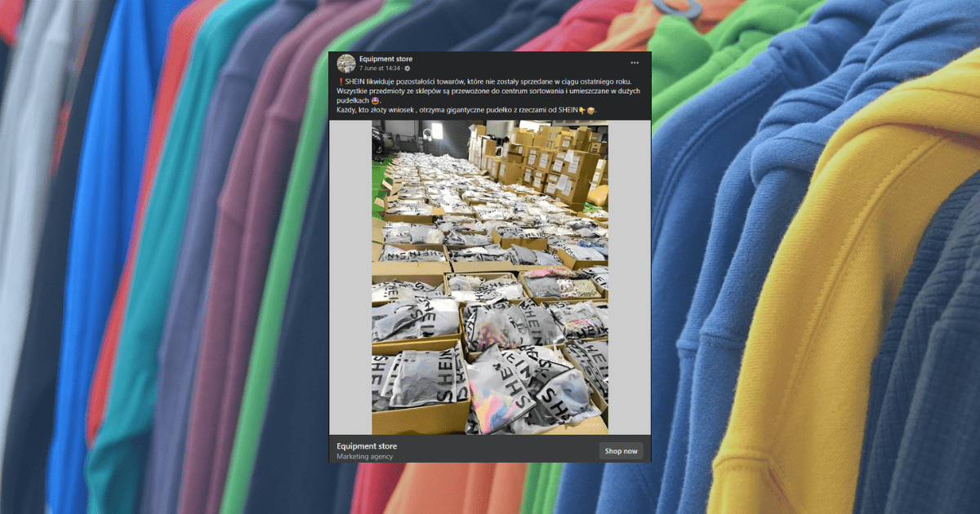980x514 pixels.
Task: Click the Equipment store page name in header
Action: pos(385,59)
